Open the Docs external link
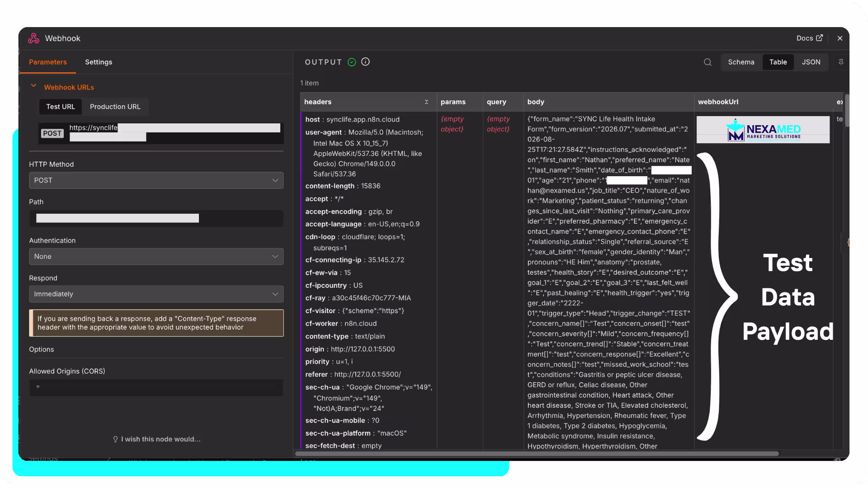 (x=809, y=38)
